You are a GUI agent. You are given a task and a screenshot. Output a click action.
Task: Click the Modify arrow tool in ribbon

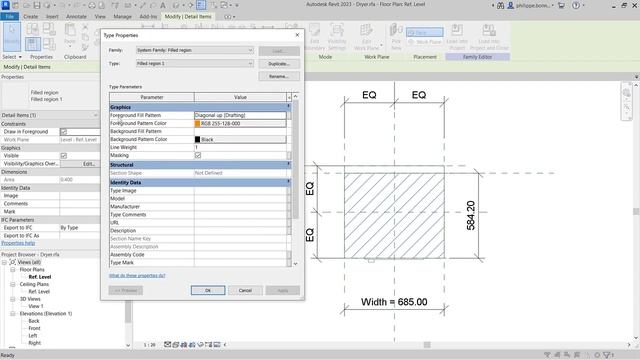click(11, 36)
